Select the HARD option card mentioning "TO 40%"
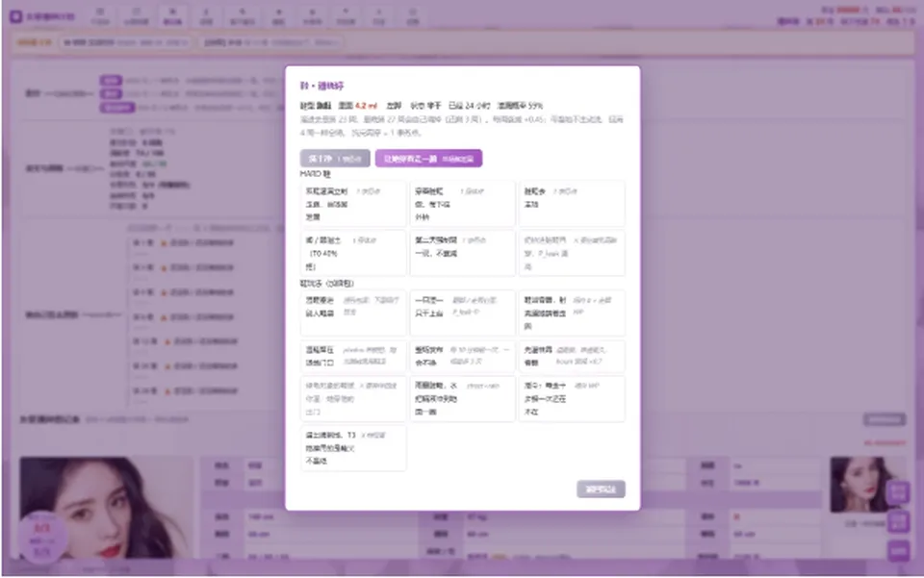This screenshot has height=578, width=924. [x=353, y=253]
